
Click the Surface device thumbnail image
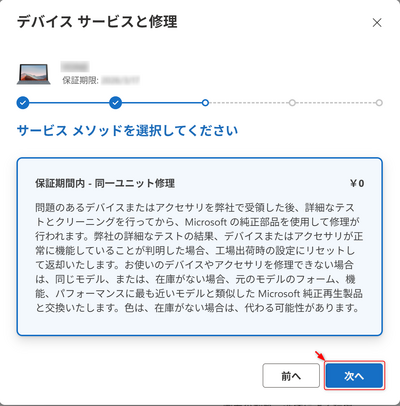coord(34,73)
